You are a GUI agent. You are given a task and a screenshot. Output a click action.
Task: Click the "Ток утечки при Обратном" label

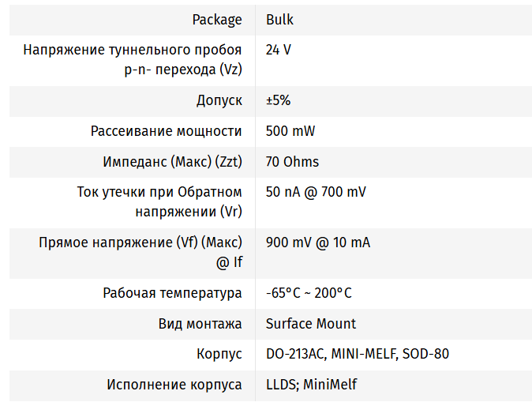pos(159,192)
